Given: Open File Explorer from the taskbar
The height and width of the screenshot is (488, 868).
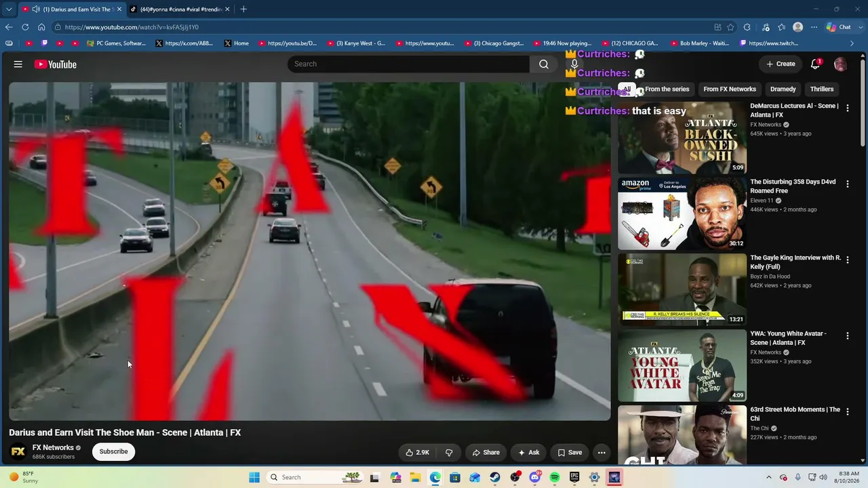Looking at the screenshot, I should (415, 477).
